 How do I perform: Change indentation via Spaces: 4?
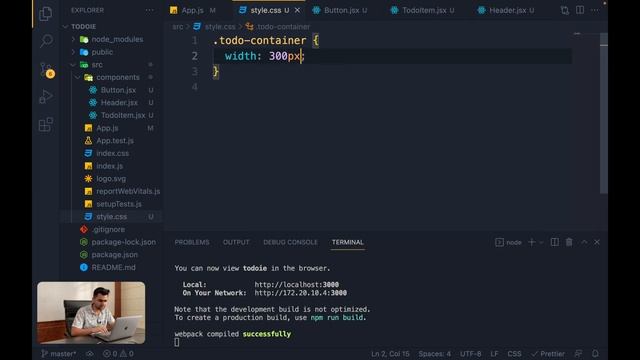tap(434, 353)
